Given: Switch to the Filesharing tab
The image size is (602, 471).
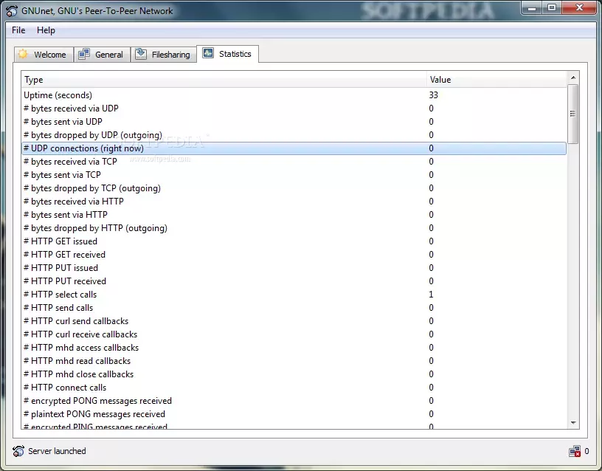Looking at the screenshot, I should pyautogui.click(x=163, y=55).
